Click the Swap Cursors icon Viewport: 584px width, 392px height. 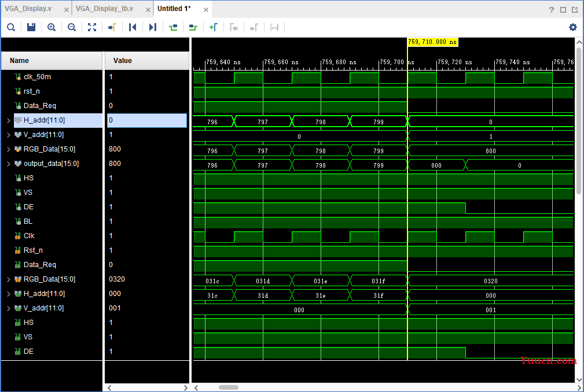click(x=274, y=27)
